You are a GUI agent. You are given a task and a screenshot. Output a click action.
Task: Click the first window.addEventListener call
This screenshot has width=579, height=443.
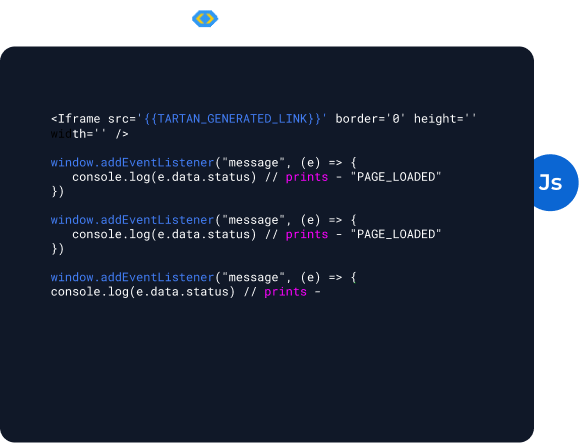pyautogui.click(x=132, y=162)
